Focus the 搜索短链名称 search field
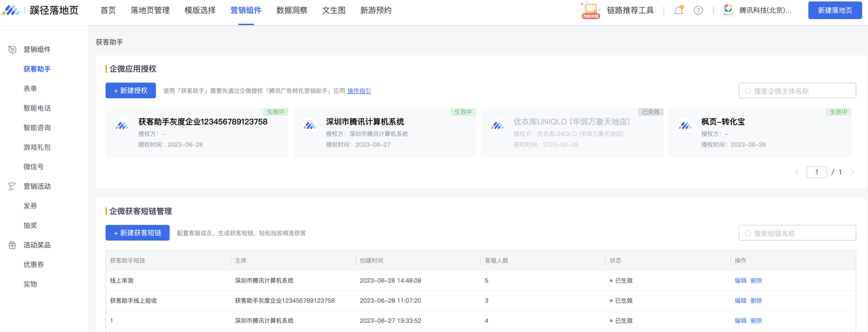This screenshot has height=332, width=868. click(797, 233)
